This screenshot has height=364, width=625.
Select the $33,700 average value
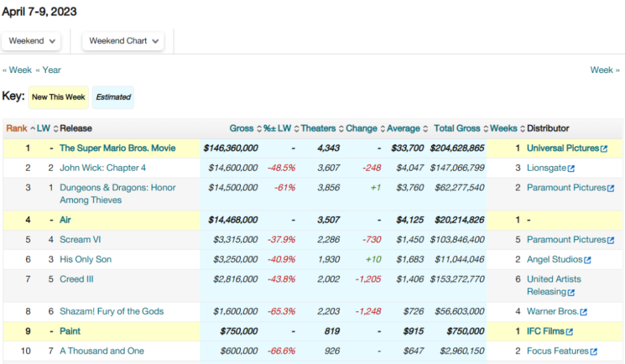pyautogui.click(x=408, y=148)
